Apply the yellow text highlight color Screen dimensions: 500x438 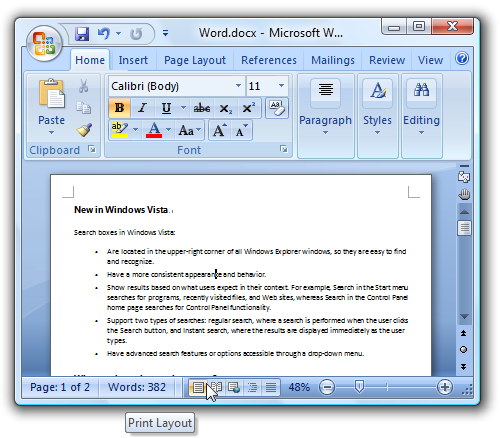coord(120,130)
